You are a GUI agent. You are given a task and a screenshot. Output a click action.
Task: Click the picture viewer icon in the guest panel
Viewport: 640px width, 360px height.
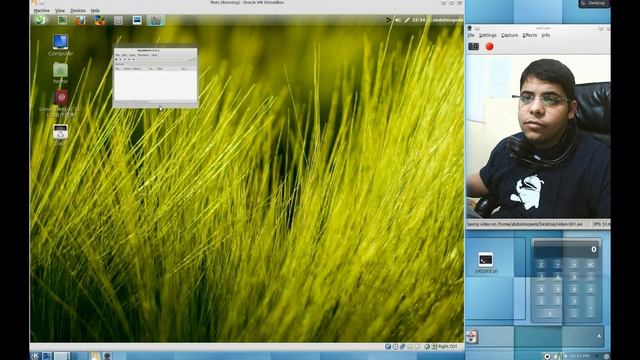(x=137, y=20)
